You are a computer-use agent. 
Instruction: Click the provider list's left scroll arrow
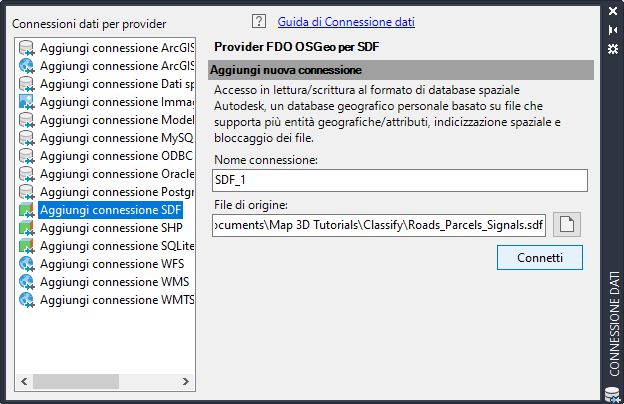tap(23, 381)
